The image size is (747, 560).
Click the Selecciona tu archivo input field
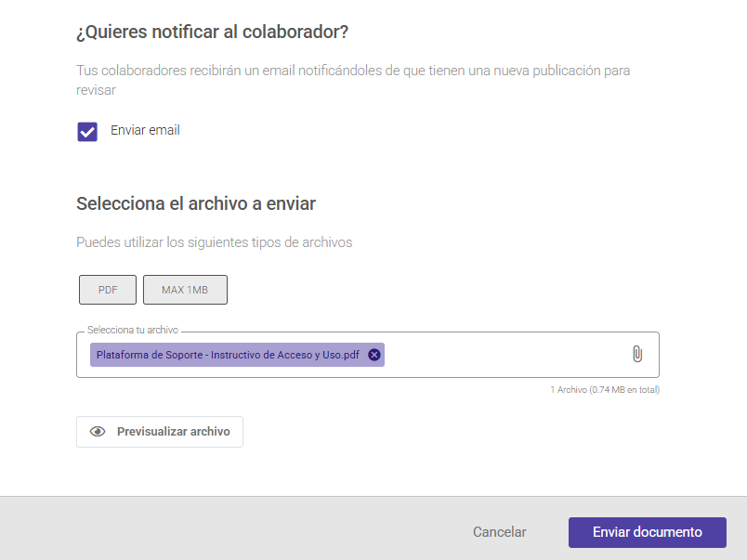pyautogui.click(x=368, y=355)
